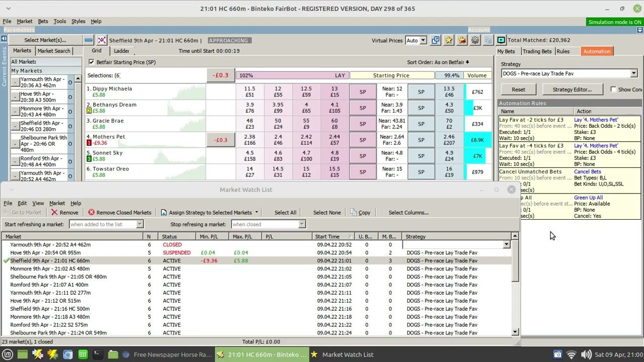Screen dimensions: 644x362
Task: Open the Virtual Prices Auto dropdown
Action: point(423,40)
